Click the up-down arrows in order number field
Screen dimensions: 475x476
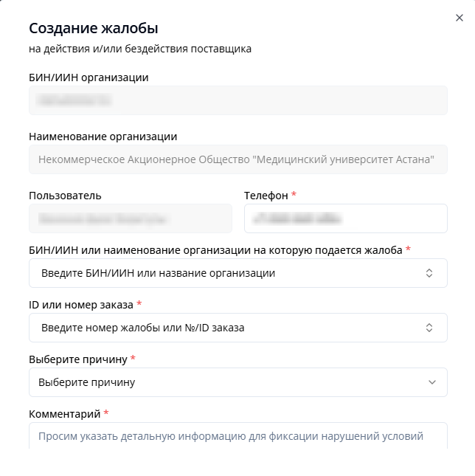(429, 328)
